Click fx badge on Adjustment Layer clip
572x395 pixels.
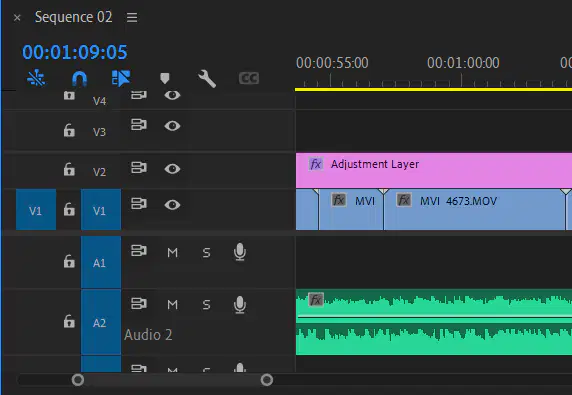pyautogui.click(x=316, y=164)
